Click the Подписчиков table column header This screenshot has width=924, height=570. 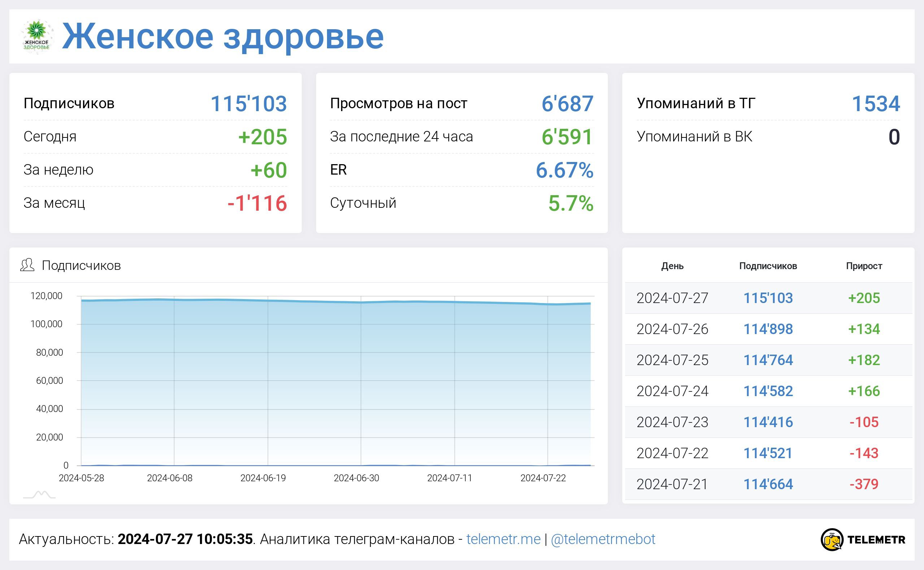point(768,266)
